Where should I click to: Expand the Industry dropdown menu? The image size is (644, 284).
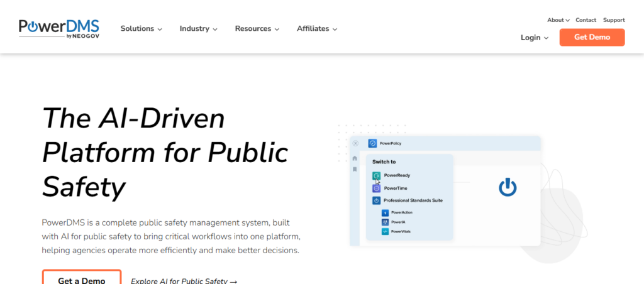[x=198, y=28]
